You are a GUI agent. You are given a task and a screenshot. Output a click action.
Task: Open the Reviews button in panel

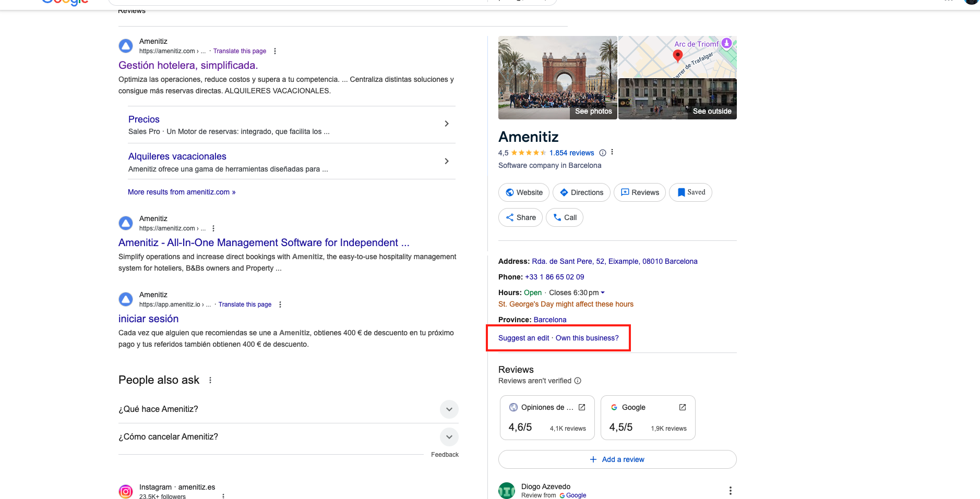[640, 192]
